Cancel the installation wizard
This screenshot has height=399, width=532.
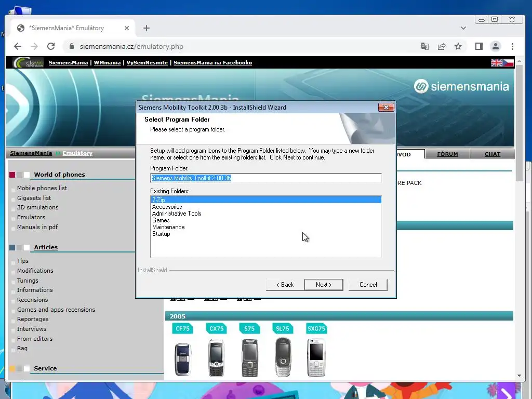tap(368, 285)
